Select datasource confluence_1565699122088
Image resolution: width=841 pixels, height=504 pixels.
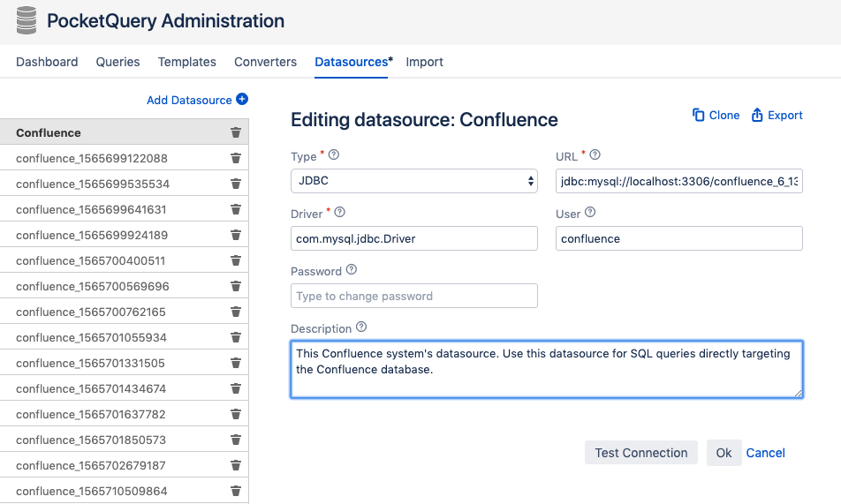[124, 158]
